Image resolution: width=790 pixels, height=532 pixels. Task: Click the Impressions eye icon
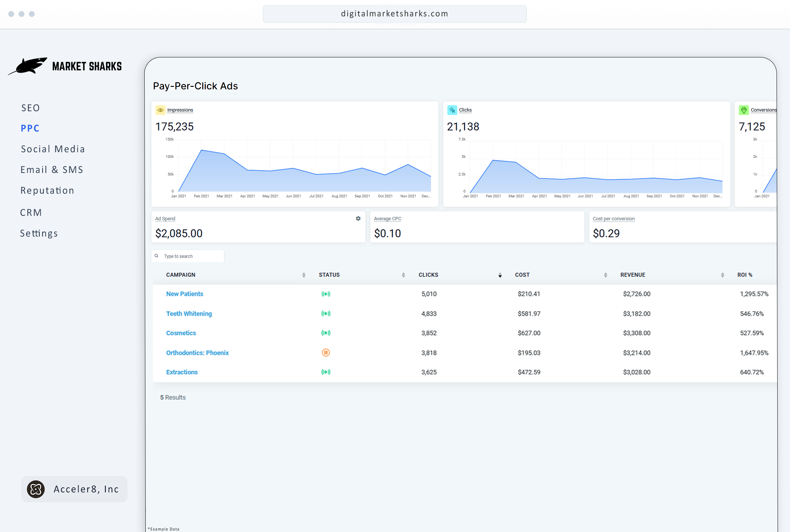click(x=160, y=110)
